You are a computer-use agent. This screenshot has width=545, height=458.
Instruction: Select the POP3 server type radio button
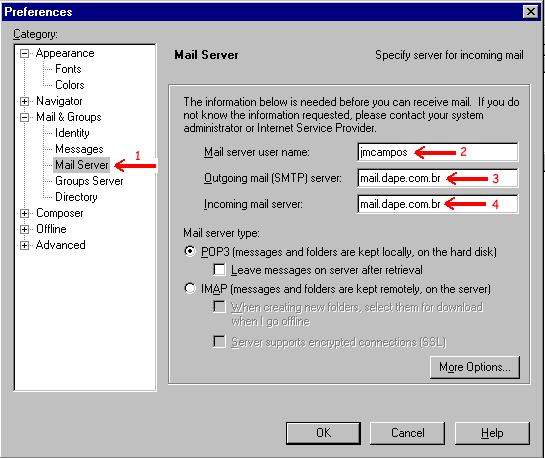[x=190, y=251]
